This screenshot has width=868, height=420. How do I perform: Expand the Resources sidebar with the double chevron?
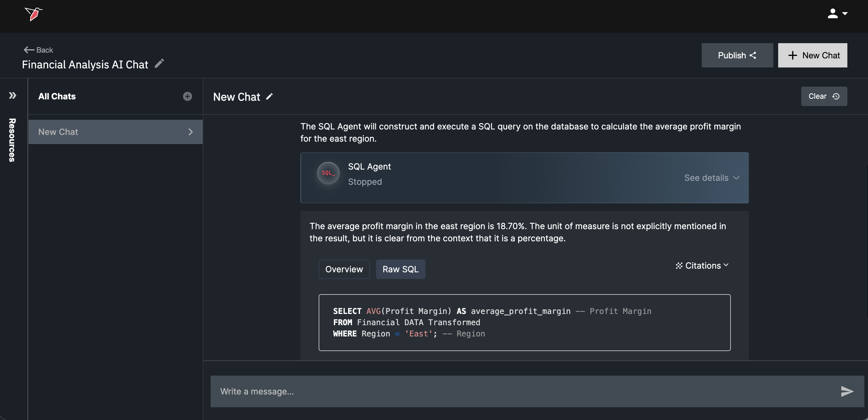point(12,96)
